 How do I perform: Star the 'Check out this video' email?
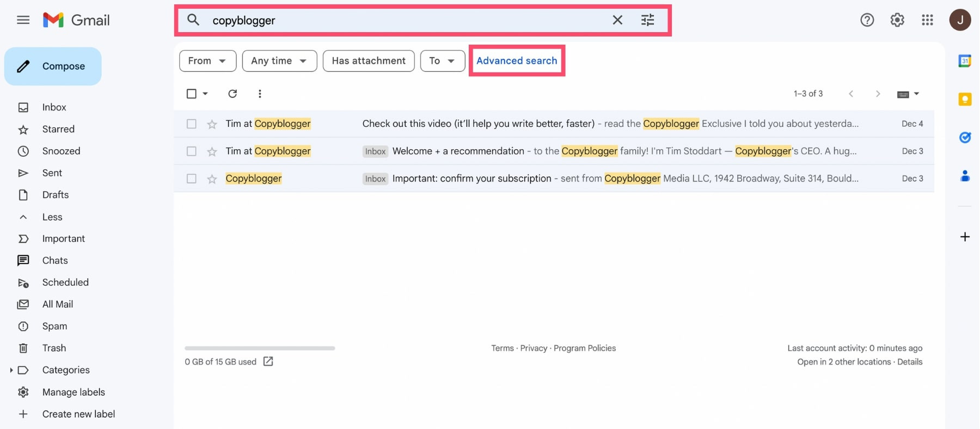(212, 124)
